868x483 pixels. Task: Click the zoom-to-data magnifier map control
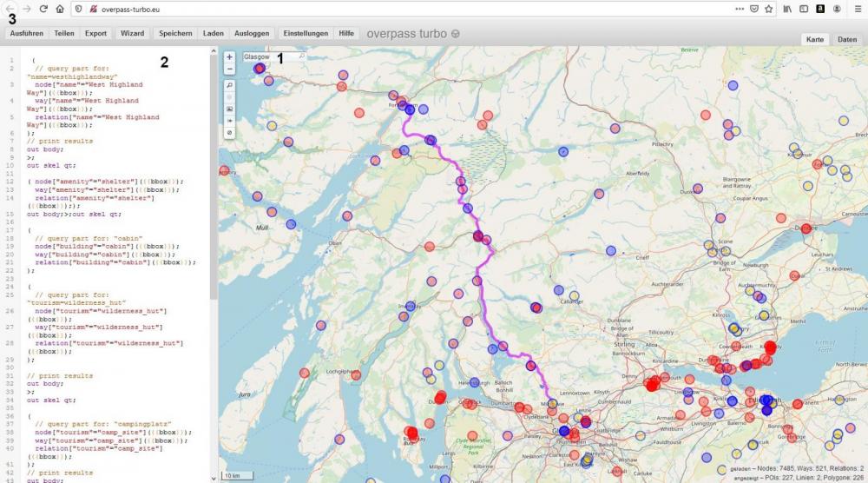tap(229, 85)
